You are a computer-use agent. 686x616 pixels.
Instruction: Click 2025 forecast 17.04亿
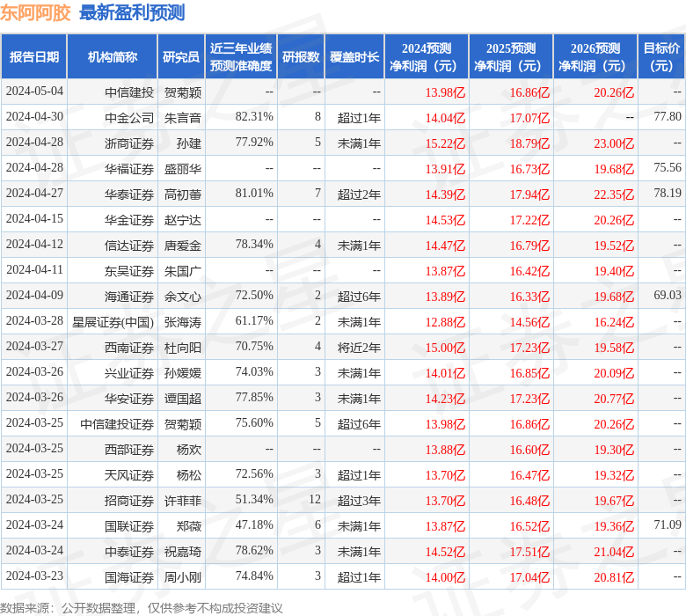[529, 577]
